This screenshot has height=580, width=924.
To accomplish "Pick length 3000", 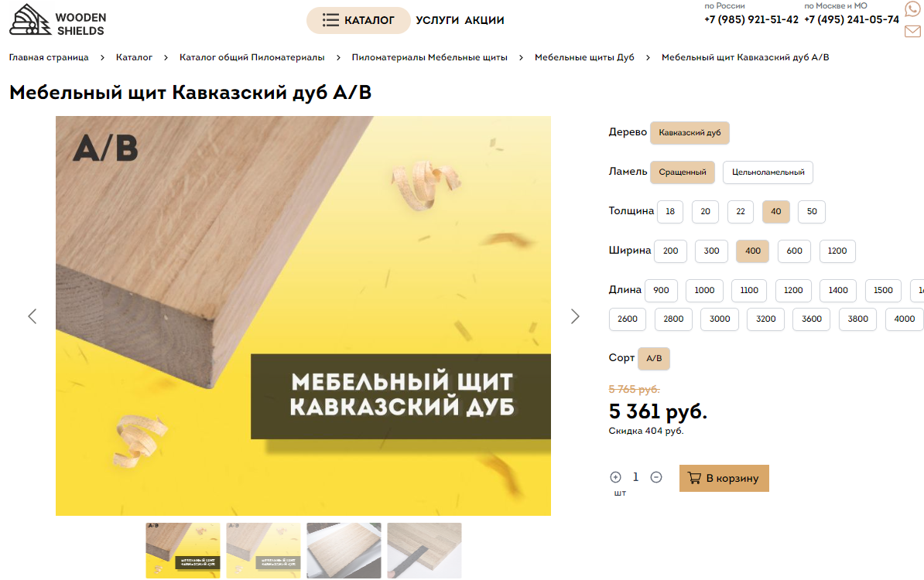I will [720, 319].
